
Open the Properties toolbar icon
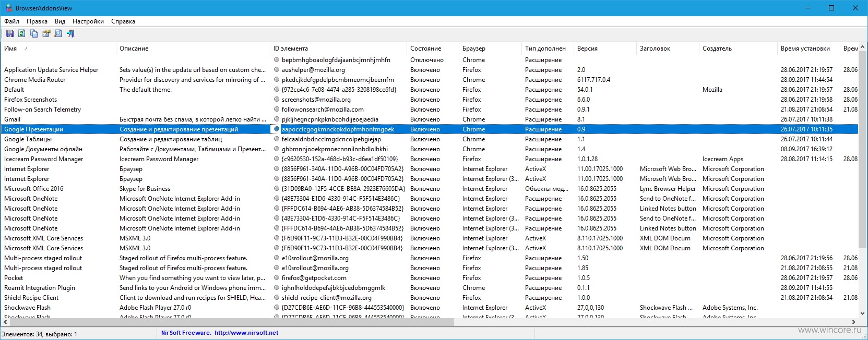(x=46, y=34)
